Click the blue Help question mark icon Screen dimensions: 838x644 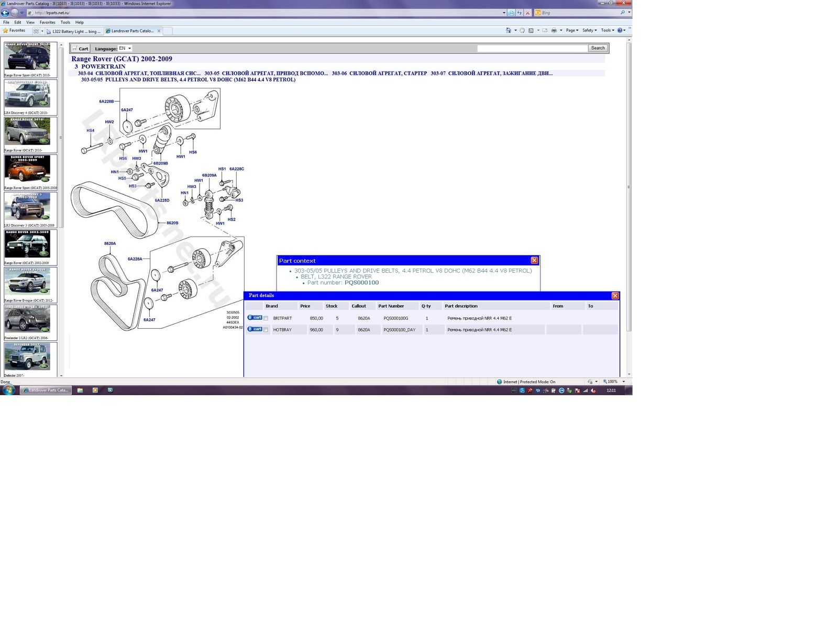click(620, 30)
